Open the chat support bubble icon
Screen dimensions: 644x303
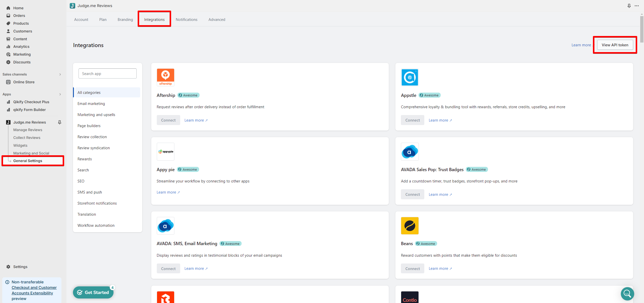627,293
